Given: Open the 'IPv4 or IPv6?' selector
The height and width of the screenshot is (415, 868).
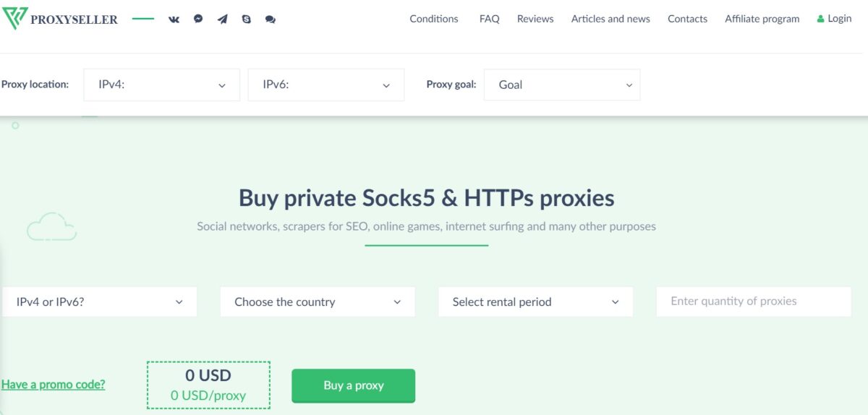Looking at the screenshot, I should [x=99, y=301].
